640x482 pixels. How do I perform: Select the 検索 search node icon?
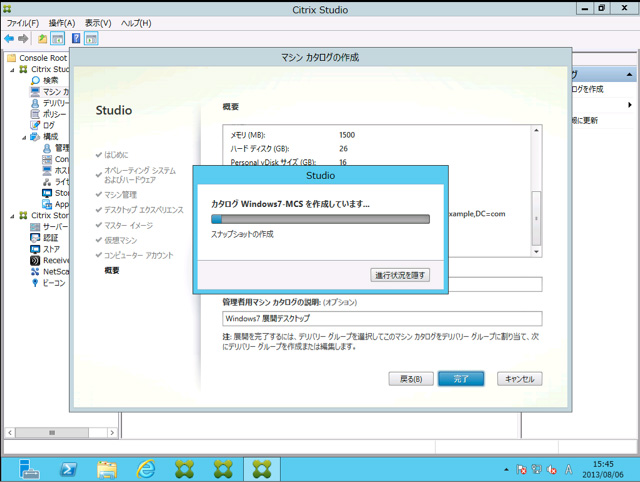click(36, 80)
